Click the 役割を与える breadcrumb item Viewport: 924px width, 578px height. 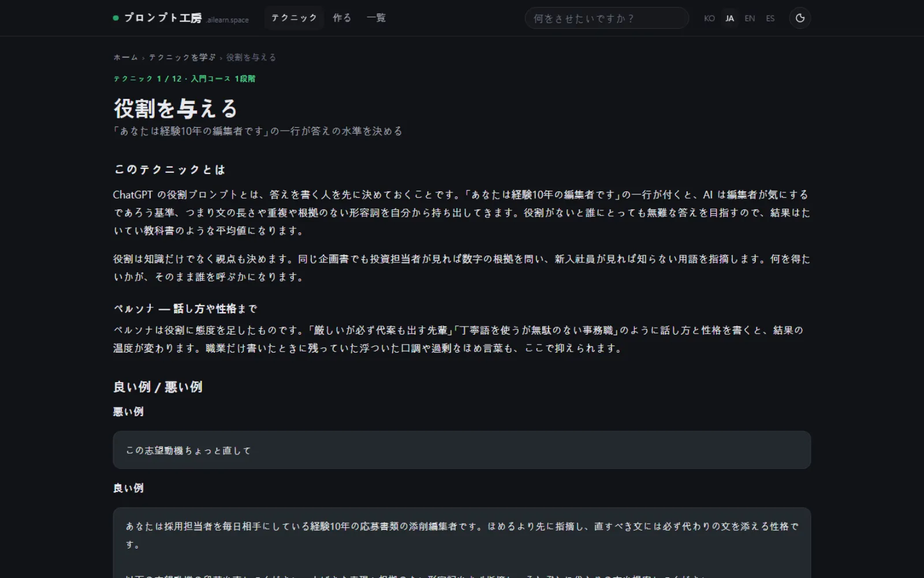click(x=251, y=57)
